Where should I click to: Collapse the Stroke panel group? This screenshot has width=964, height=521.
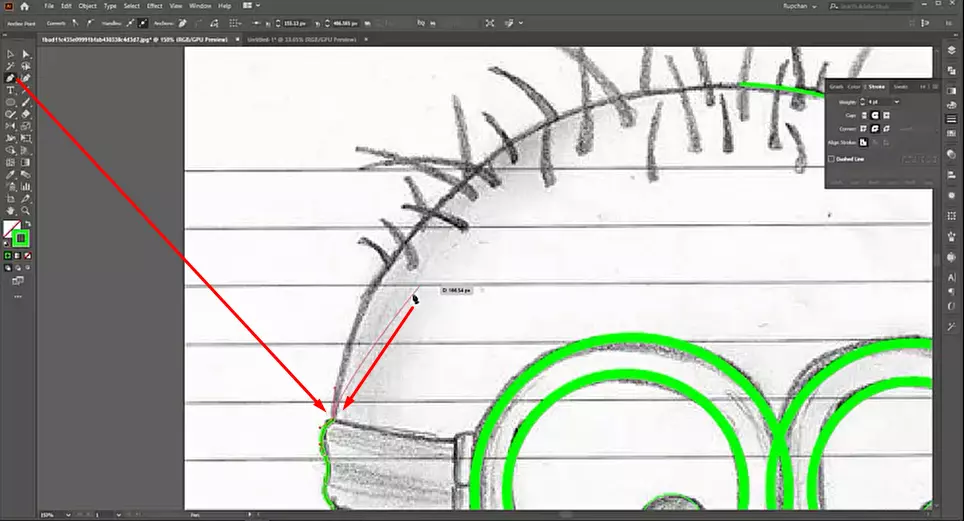tap(923, 87)
